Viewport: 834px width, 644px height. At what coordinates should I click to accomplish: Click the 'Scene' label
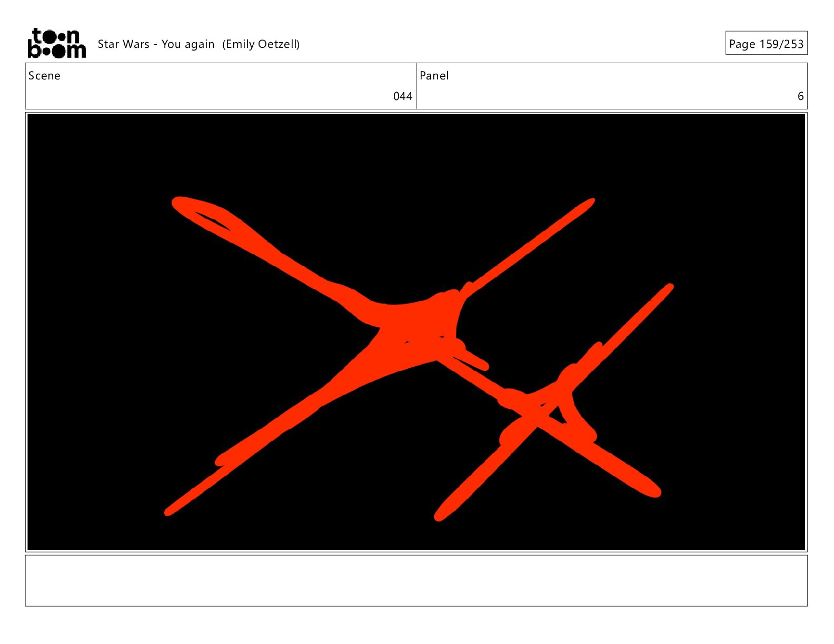point(44,76)
